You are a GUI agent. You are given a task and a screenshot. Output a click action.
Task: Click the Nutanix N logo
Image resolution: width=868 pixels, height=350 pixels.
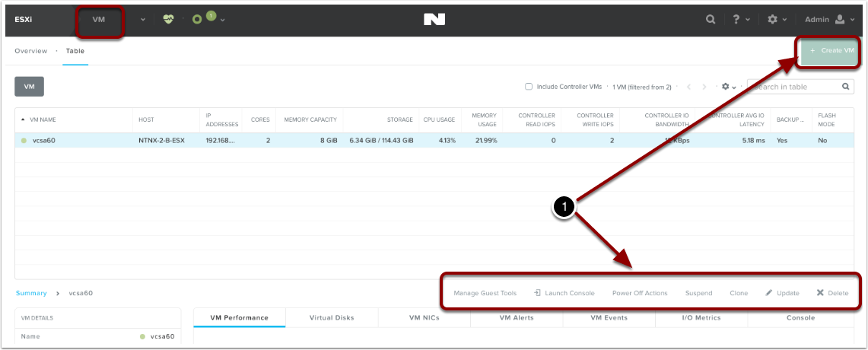click(x=434, y=19)
